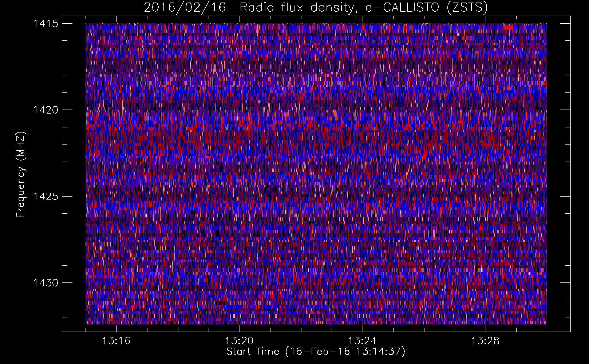The width and height of the screenshot is (589, 364).
Task: Select the '1430' frequency axis label
Action: click(46, 283)
